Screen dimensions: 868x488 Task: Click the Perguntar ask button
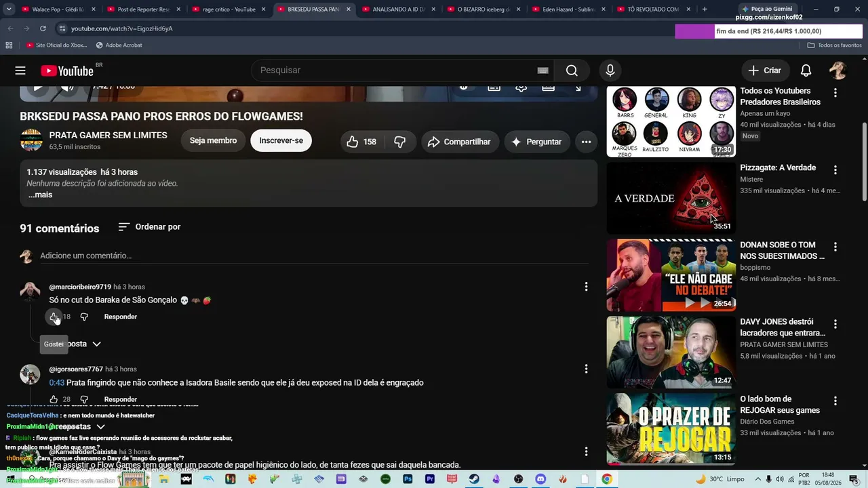point(537,142)
